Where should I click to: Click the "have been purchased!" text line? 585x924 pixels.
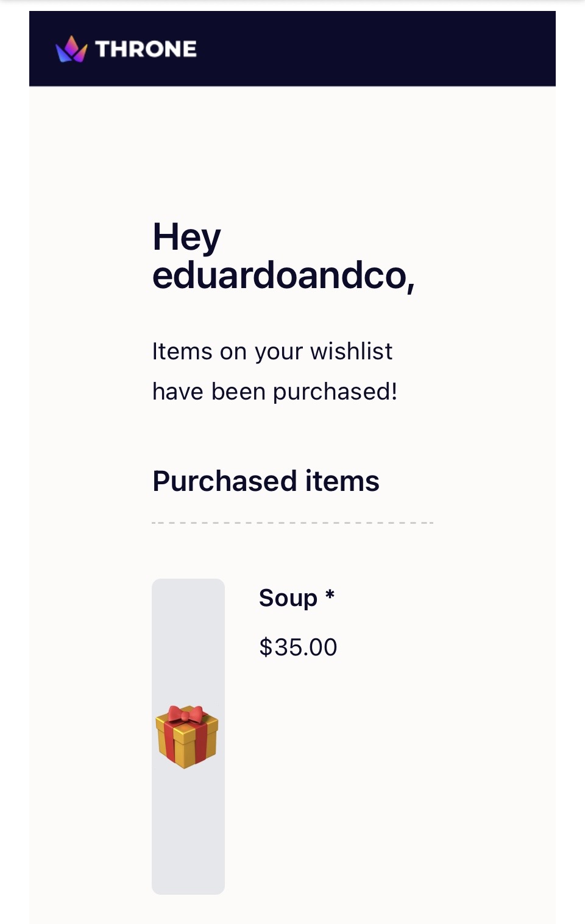pos(275,392)
